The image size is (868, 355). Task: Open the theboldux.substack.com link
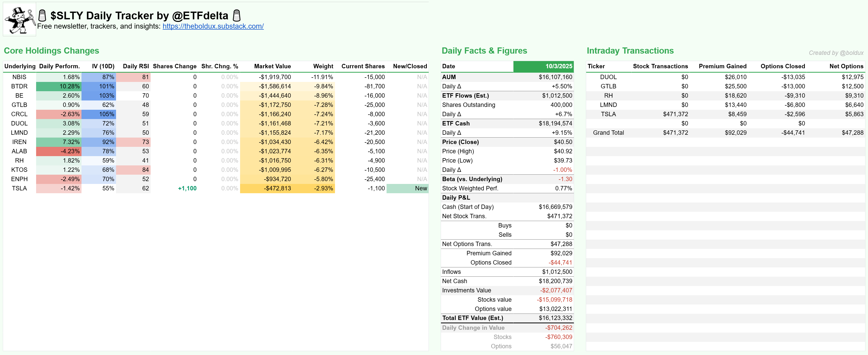213,26
